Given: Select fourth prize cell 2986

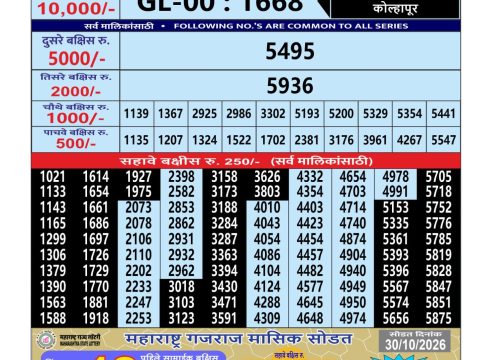Looking at the screenshot, I should point(239,114).
